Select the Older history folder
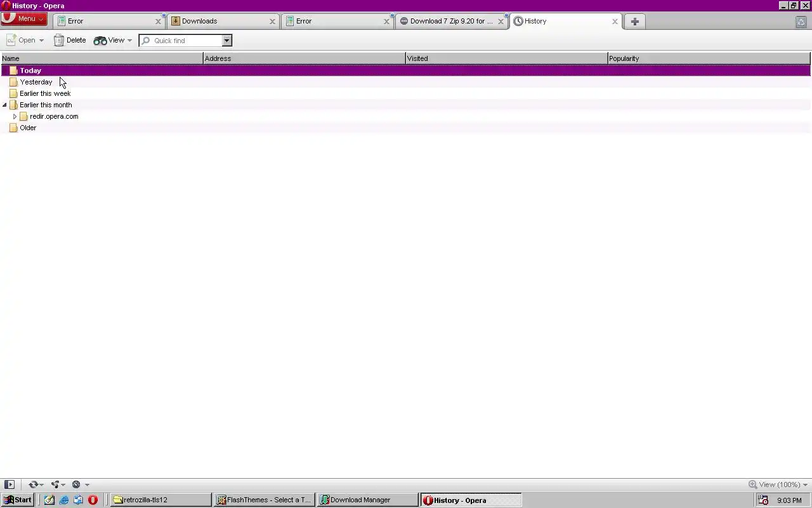The height and width of the screenshot is (508, 812). (x=405, y=128)
